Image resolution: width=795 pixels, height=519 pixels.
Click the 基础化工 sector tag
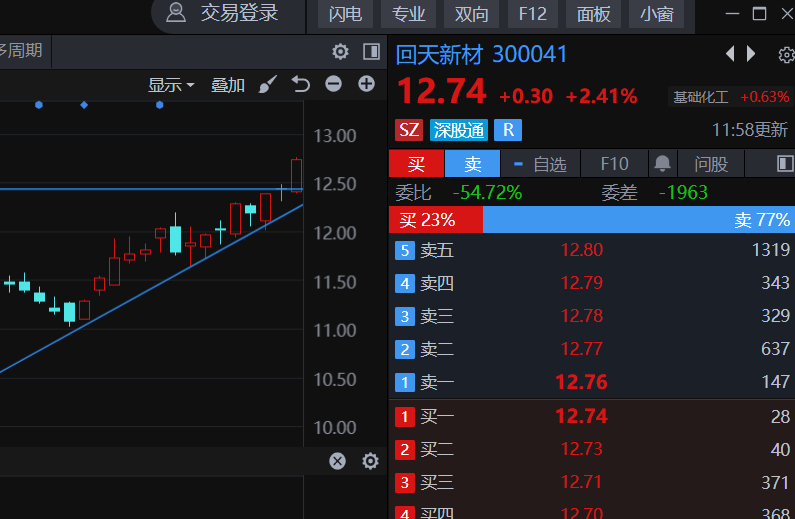(701, 97)
